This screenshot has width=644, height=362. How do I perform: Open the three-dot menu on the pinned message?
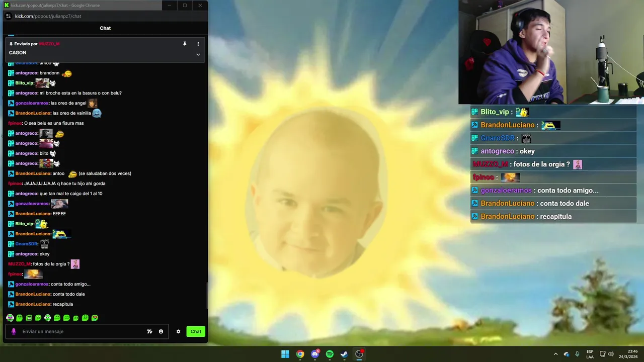(198, 44)
